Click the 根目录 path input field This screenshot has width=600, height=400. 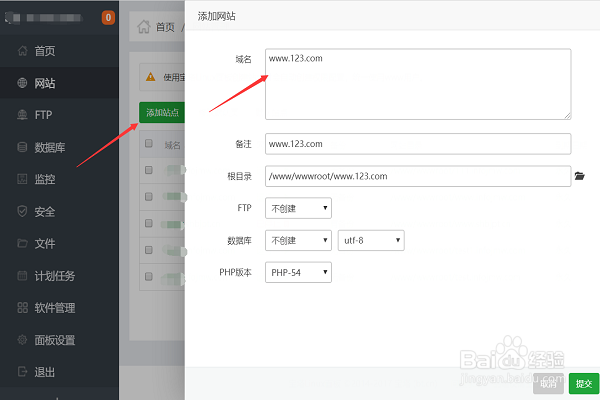[418, 176]
